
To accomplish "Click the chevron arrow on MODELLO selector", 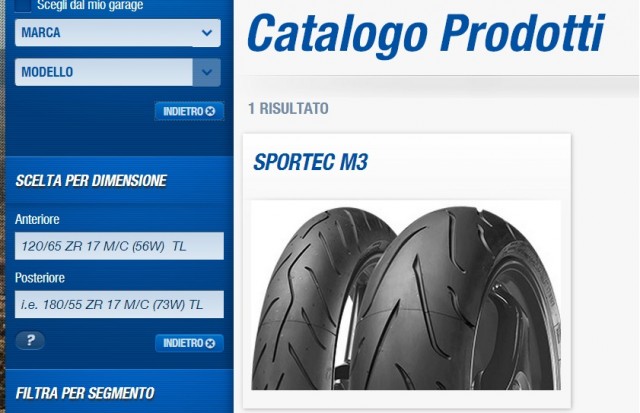I will [207, 72].
